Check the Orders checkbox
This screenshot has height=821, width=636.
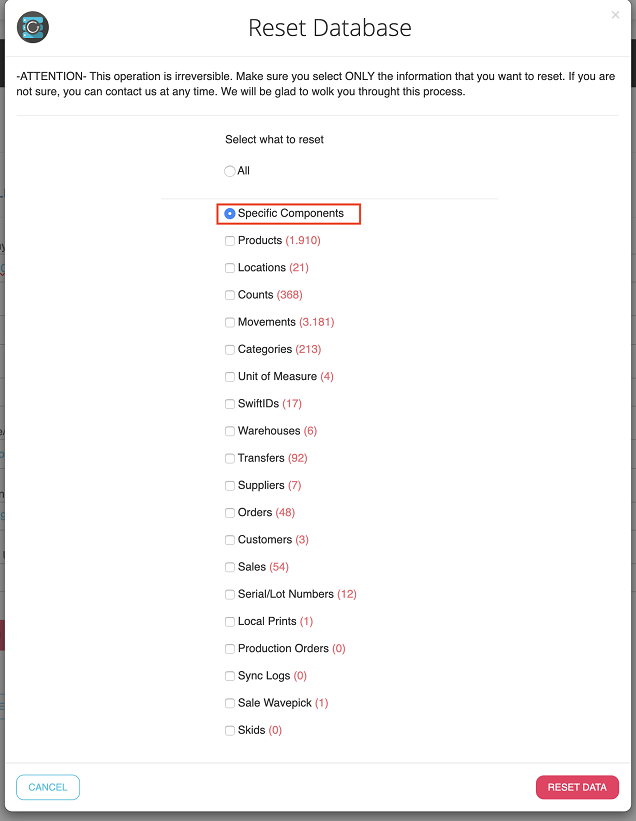pos(230,513)
